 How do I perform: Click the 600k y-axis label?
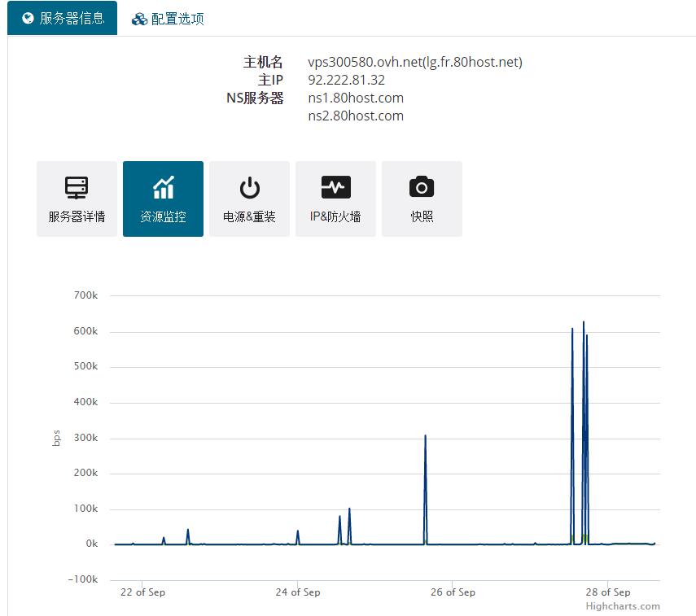(x=85, y=331)
